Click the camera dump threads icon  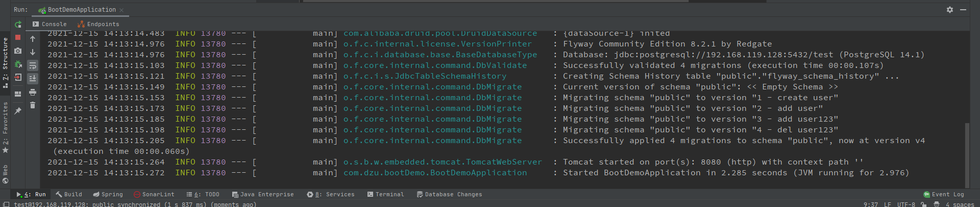18,51
